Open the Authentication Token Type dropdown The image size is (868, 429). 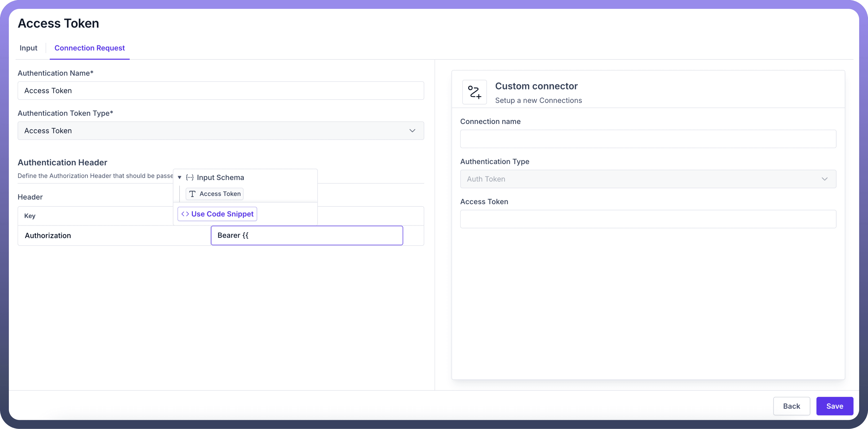pyautogui.click(x=221, y=131)
